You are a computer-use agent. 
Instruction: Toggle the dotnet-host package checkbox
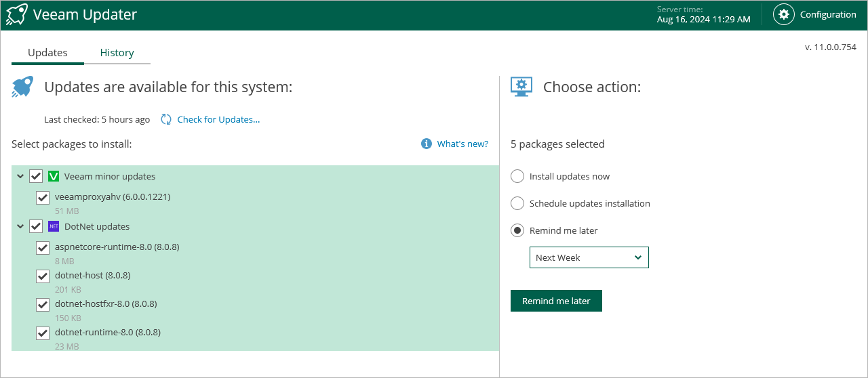point(43,276)
